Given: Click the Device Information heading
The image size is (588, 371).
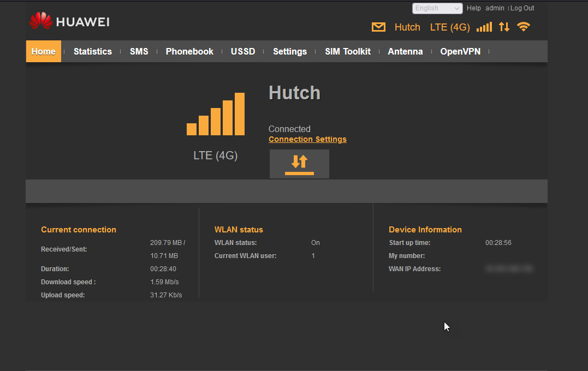Looking at the screenshot, I should 425,229.
